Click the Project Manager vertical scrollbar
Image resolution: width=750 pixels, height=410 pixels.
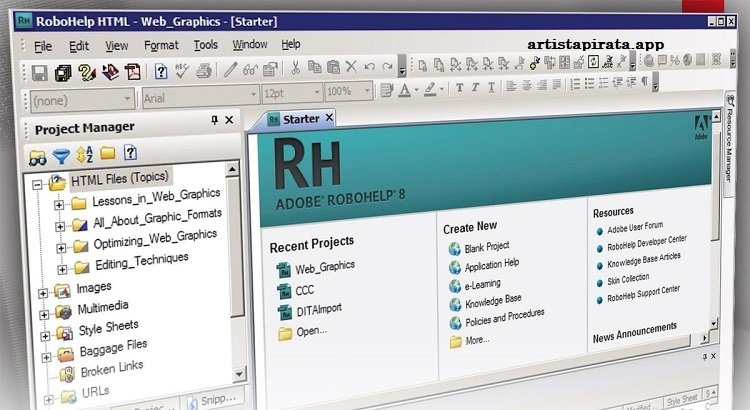[x=235, y=273]
